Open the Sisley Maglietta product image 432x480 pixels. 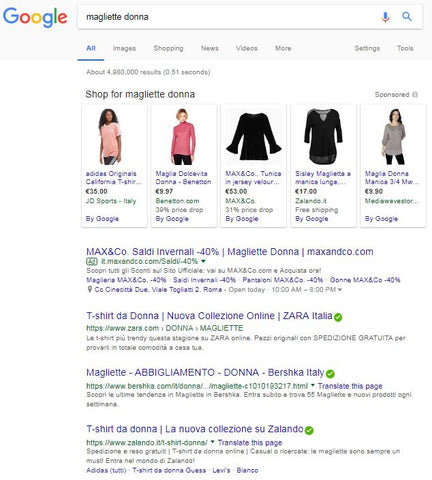coord(323,137)
